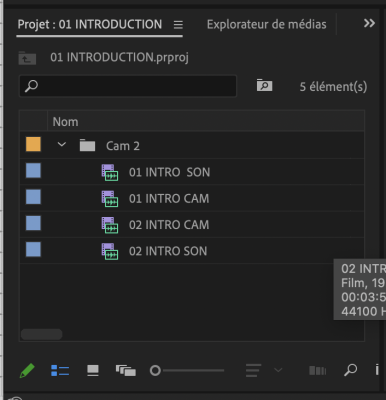The image size is (386, 400).
Task: Switch to icon view
Action: (x=93, y=371)
